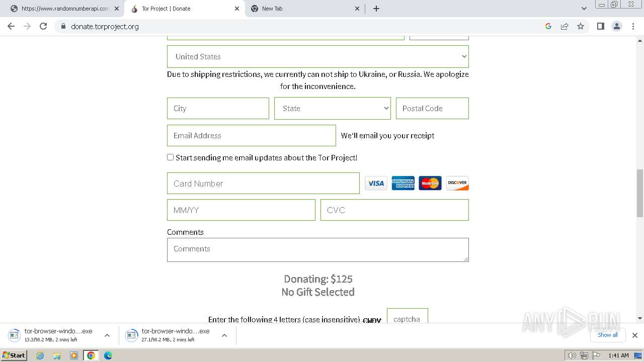Open media player from taskbar
Image resolution: width=644 pixels, height=362 pixels.
point(74,355)
